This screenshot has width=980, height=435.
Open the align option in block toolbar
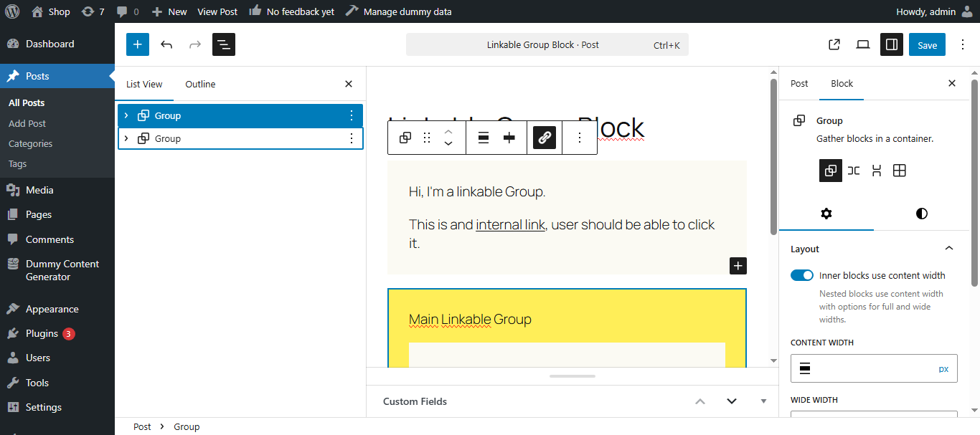point(484,138)
